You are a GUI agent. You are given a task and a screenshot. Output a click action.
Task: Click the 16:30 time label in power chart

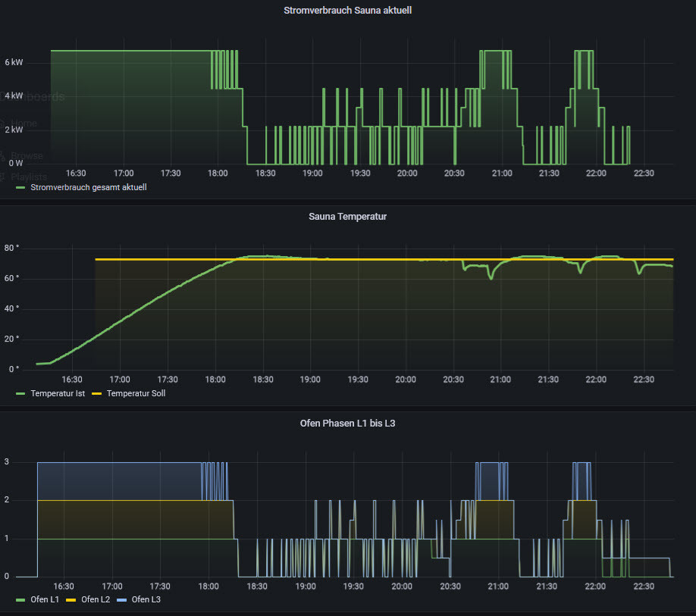(x=76, y=173)
